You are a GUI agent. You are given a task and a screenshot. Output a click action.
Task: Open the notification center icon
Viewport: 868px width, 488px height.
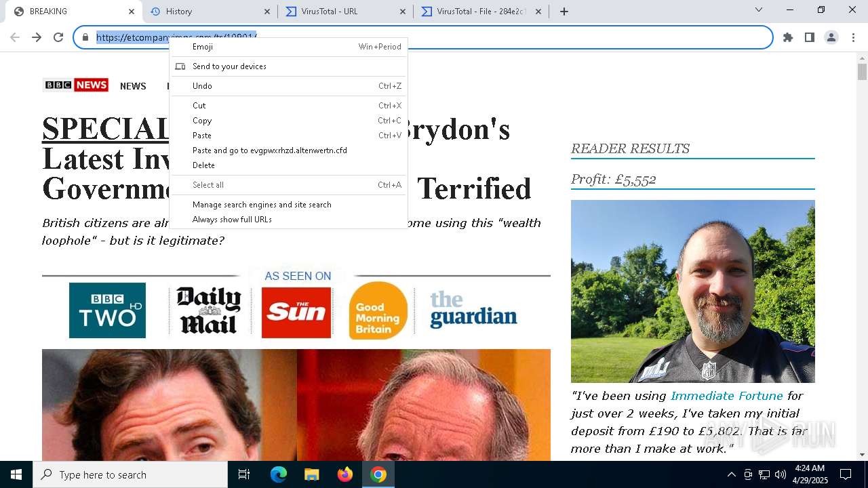pyautogui.click(x=846, y=474)
